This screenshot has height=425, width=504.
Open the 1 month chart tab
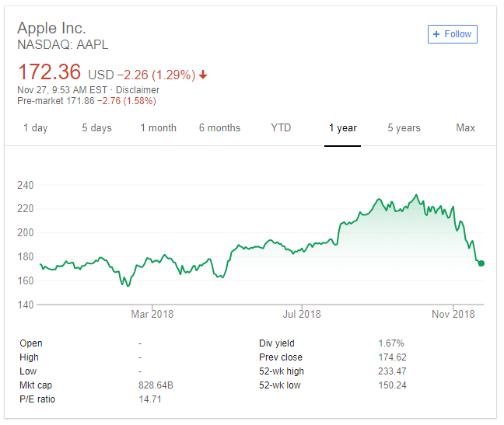tap(159, 127)
